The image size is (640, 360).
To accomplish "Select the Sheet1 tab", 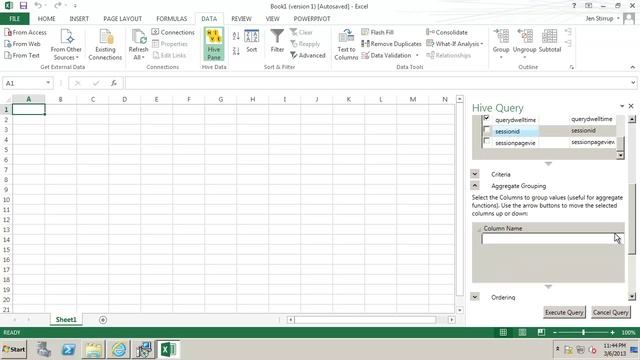I will pyautogui.click(x=66, y=320).
